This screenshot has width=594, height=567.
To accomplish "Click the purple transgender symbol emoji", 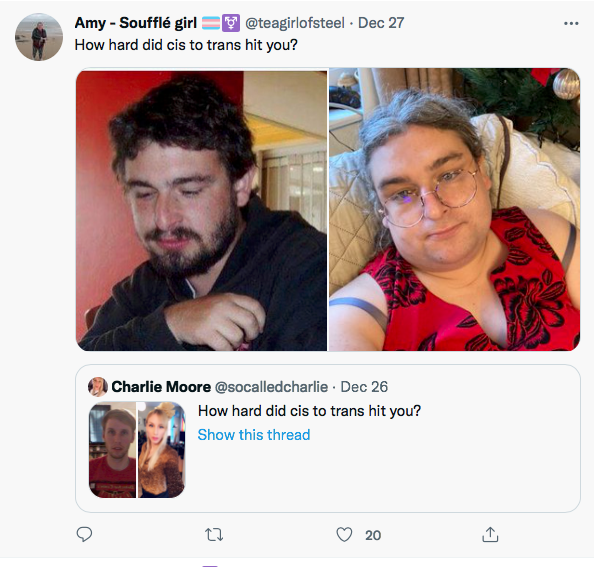I will 231,23.
